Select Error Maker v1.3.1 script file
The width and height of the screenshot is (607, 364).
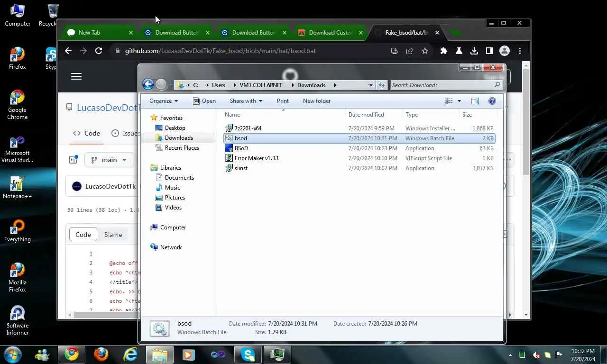(359, 158)
